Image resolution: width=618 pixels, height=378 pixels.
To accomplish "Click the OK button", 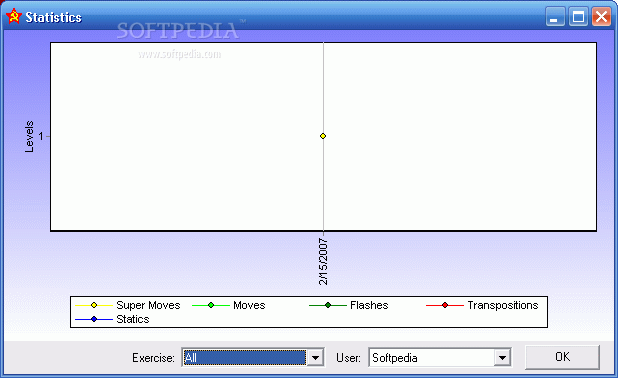I will (562, 357).
